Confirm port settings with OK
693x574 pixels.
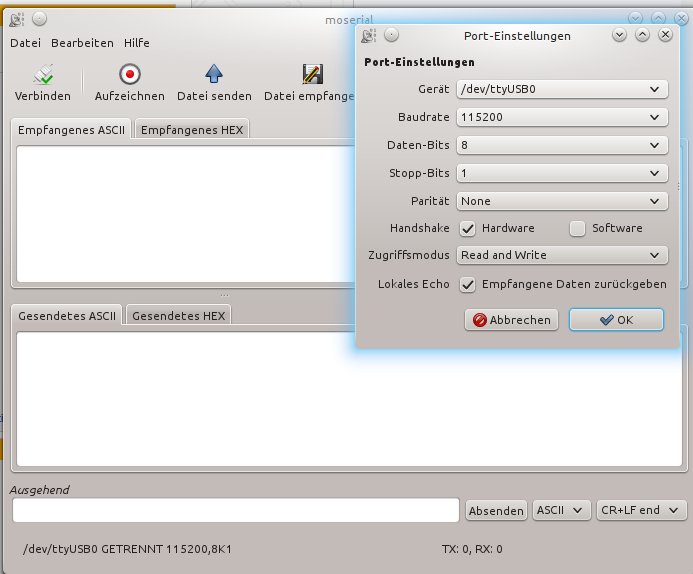[x=616, y=320]
